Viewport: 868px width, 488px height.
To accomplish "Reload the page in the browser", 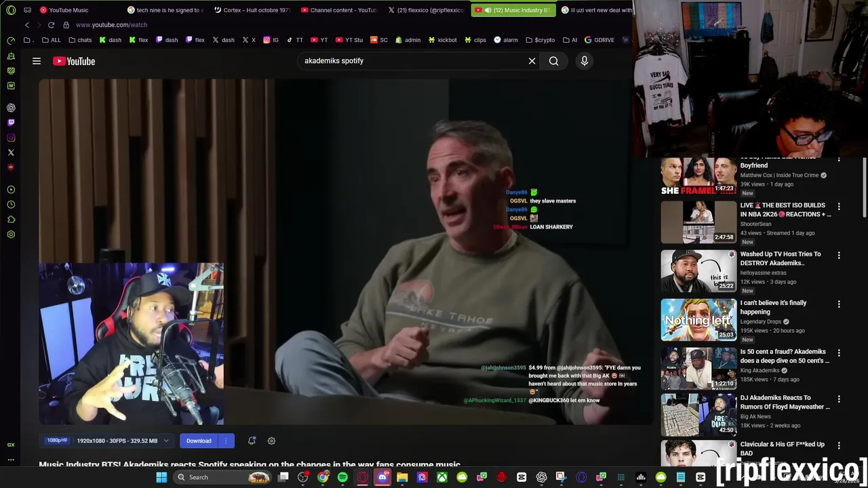I will [51, 25].
